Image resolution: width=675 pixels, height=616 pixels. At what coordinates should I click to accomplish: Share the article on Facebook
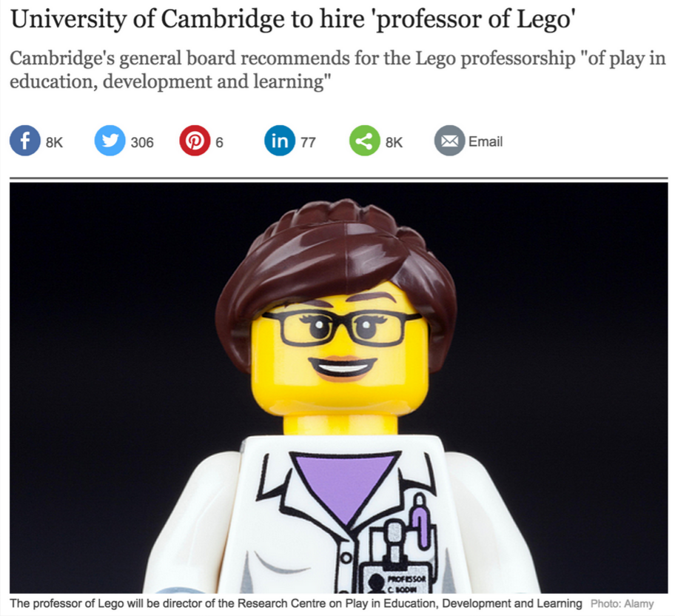click(x=25, y=141)
